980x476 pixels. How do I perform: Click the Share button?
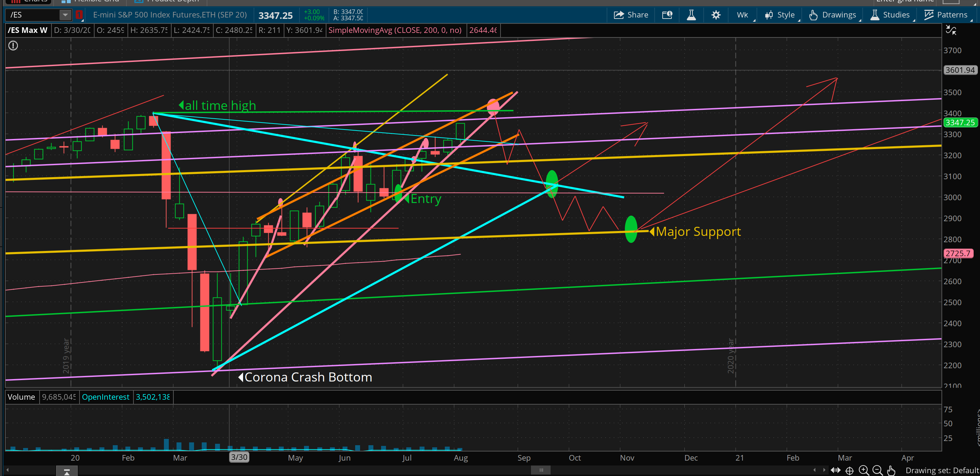(631, 15)
